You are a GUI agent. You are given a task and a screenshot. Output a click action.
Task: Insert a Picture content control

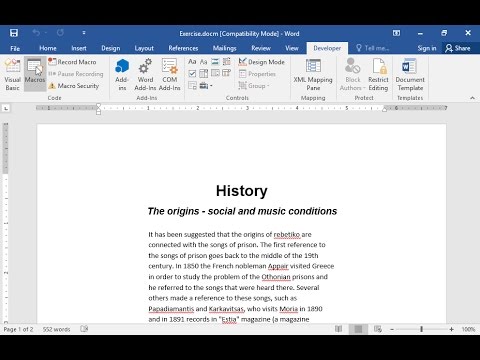click(215, 61)
